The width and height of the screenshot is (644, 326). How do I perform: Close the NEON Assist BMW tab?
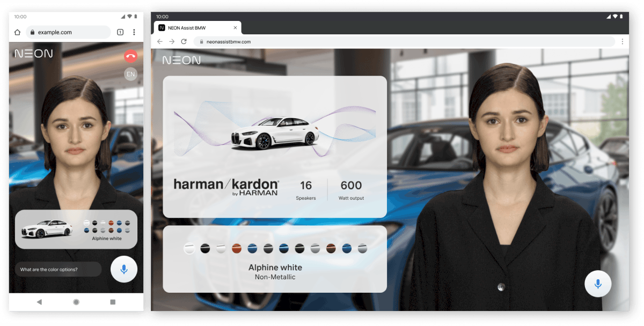point(235,28)
